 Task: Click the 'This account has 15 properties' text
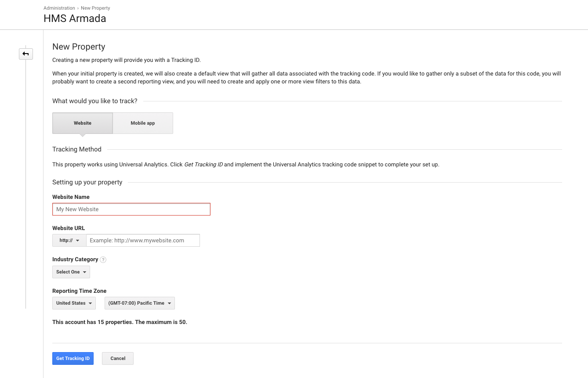pyautogui.click(x=120, y=322)
